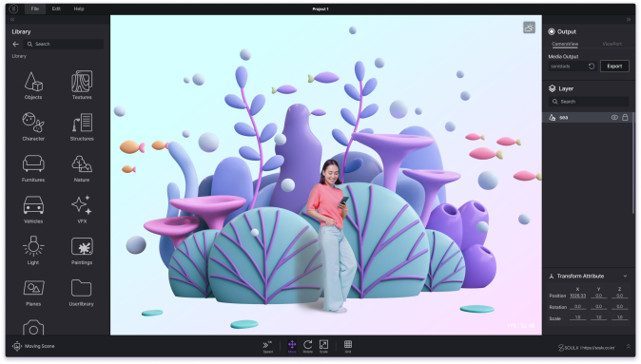Edit the Rotation X value
Image resolution: width=641 pixels, height=364 pixels.
(577, 307)
